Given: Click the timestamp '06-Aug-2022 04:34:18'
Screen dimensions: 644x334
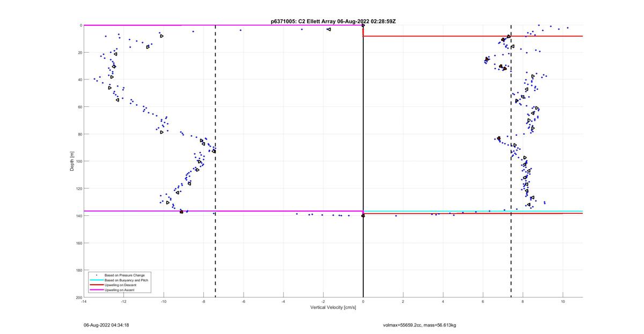Looking at the screenshot, I should [x=106, y=325].
